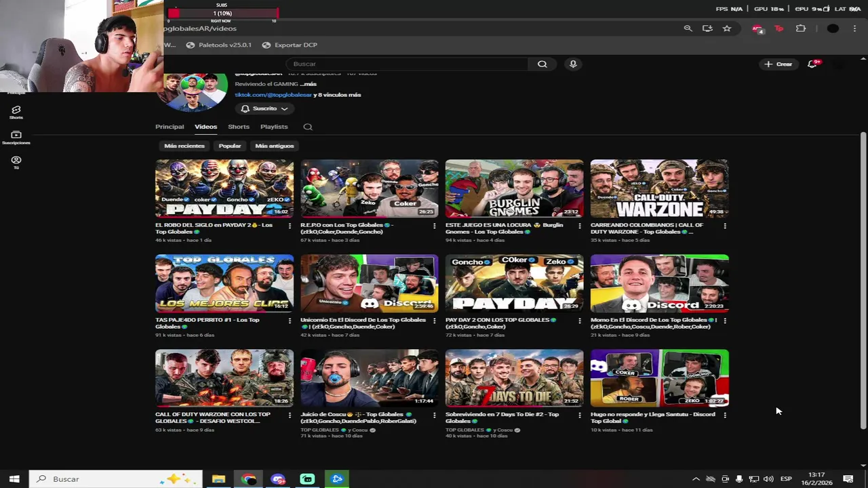Open options for Hugo no responde video
The width and height of the screenshot is (868, 488).
[724, 415]
